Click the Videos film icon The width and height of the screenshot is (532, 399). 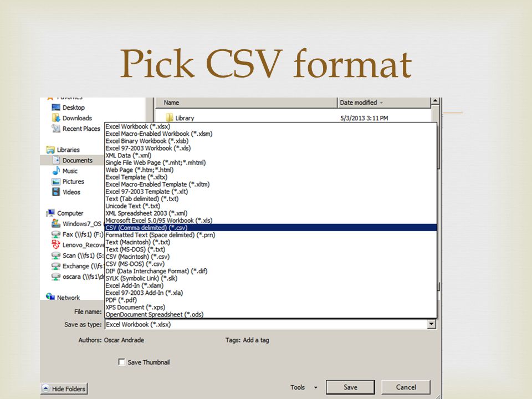pos(56,192)
